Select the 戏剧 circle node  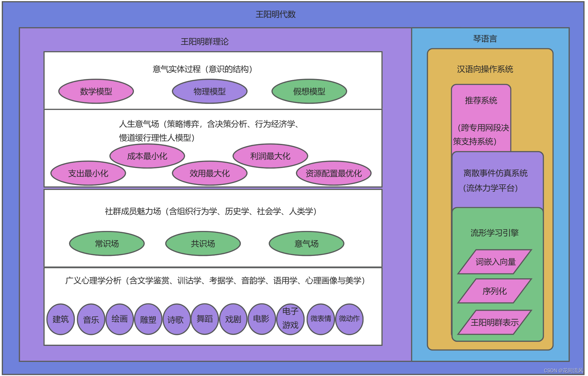[x=233, y=319]
